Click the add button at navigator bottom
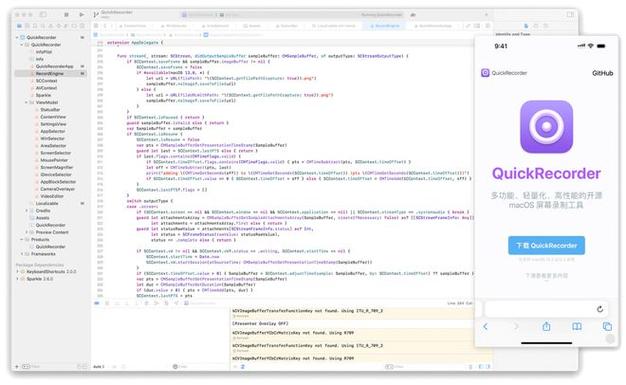626x385 pixels. (x=17, y=366)
